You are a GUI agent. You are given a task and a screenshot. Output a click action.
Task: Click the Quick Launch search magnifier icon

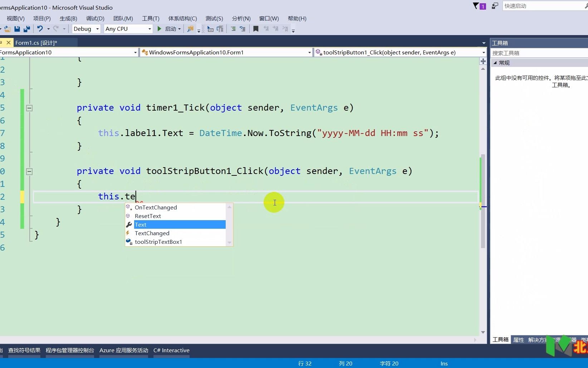[x=586, y=6]
